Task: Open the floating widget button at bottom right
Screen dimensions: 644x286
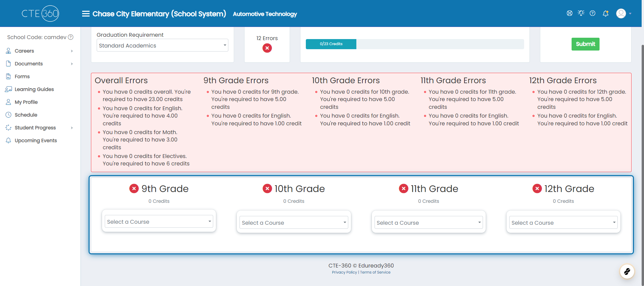Action: tap(627, 272)
